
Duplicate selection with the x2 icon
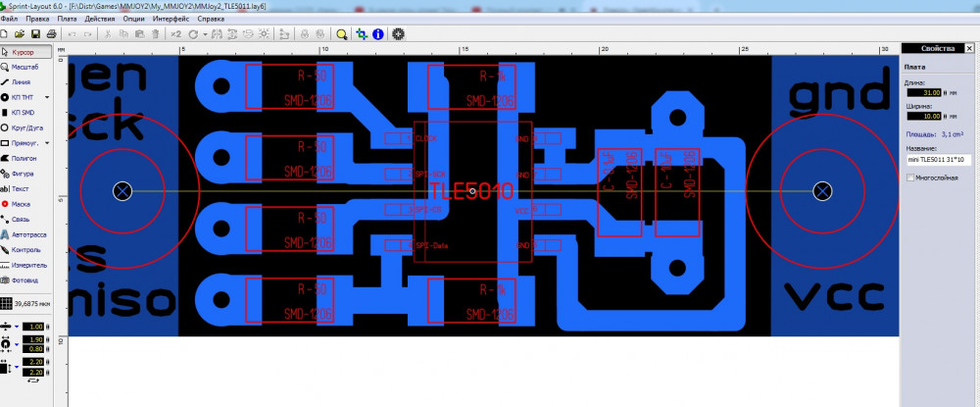175,34
